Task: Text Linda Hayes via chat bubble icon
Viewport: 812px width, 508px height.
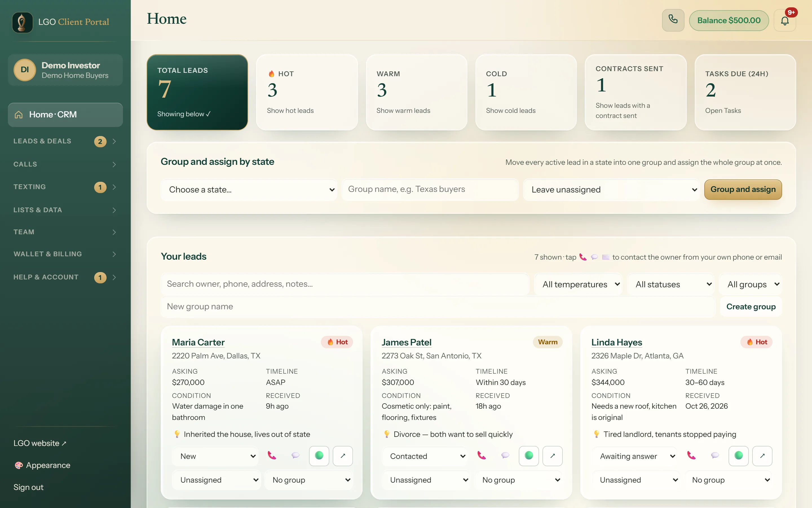Action: 715,456
